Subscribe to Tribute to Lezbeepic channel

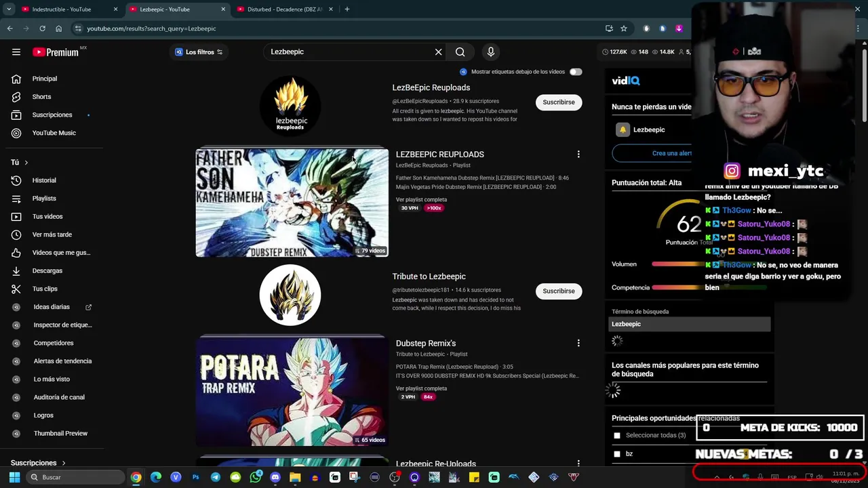(x=559, y=291)
